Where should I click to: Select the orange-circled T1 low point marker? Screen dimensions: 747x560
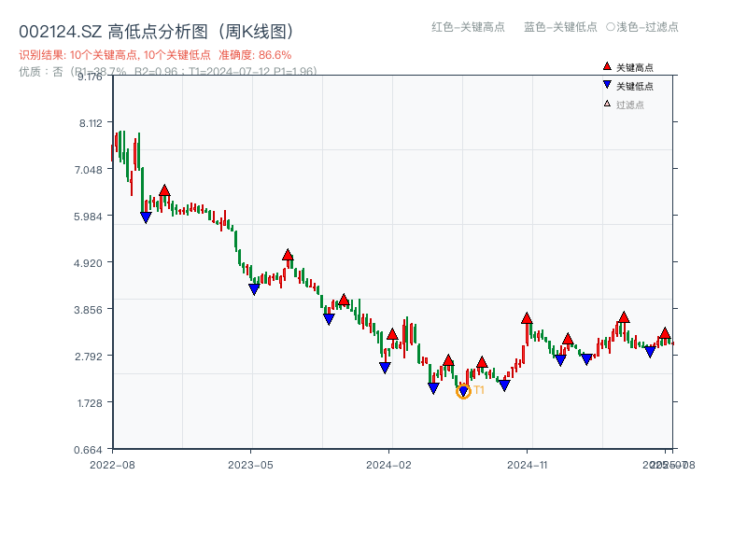463,391
